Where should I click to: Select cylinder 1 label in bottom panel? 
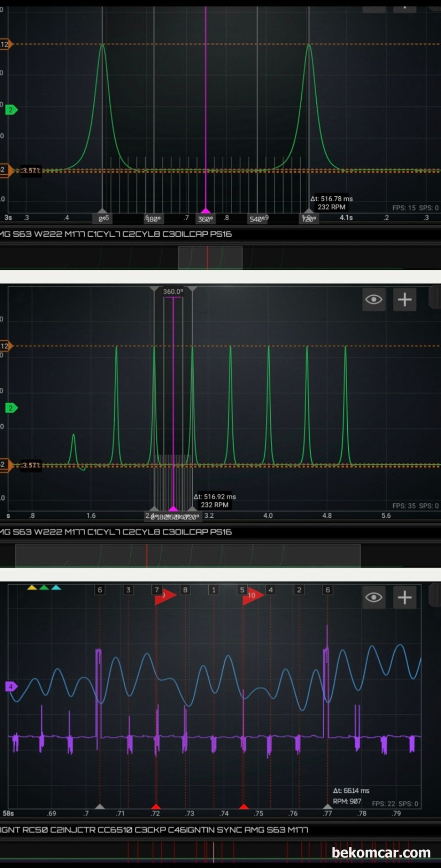[214, 590]
